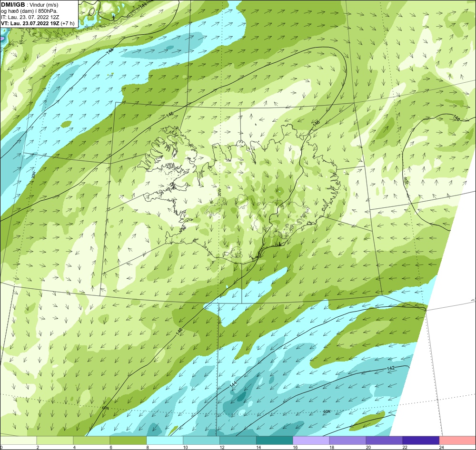Screen dimensions: 476x450
Task: Click the legend tick value '20'
Action: (368, 447)
